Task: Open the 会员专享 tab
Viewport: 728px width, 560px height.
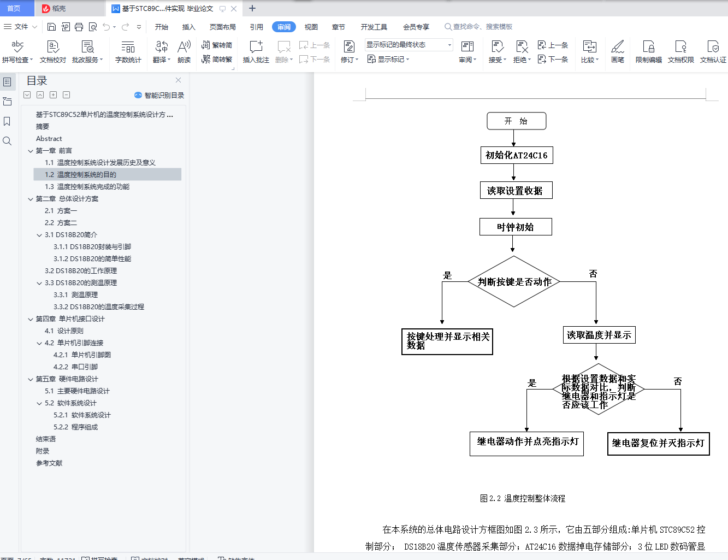Action: click(416, 27)
